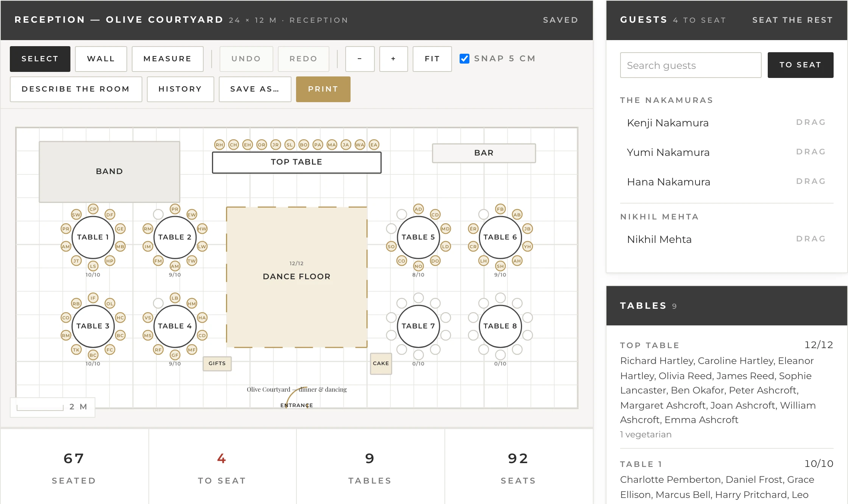848x504 pixels.
Task: Select round Table 5
Action: coord(418,237)
